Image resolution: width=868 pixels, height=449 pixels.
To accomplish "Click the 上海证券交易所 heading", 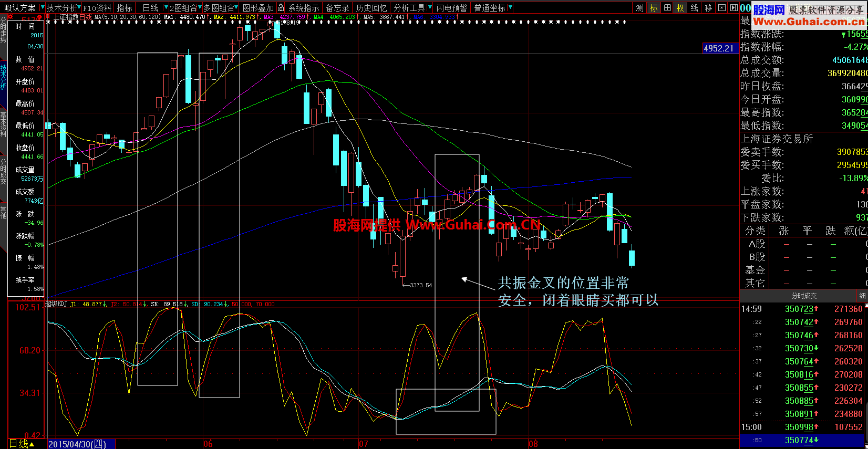I will click(777, 139).
